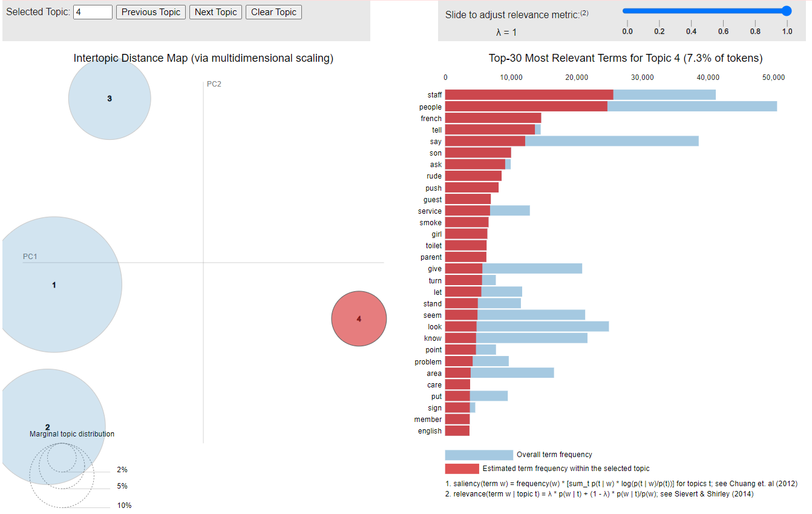Focus the Selected Topic input field

click(93, 12)
